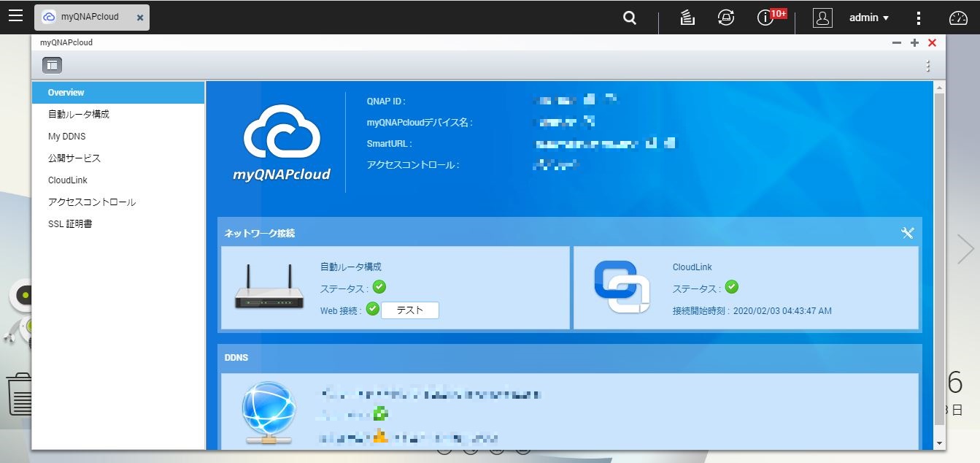980x463 pixels.
Task: Click the CloudLink status green check icon
Action: point(731,287)
